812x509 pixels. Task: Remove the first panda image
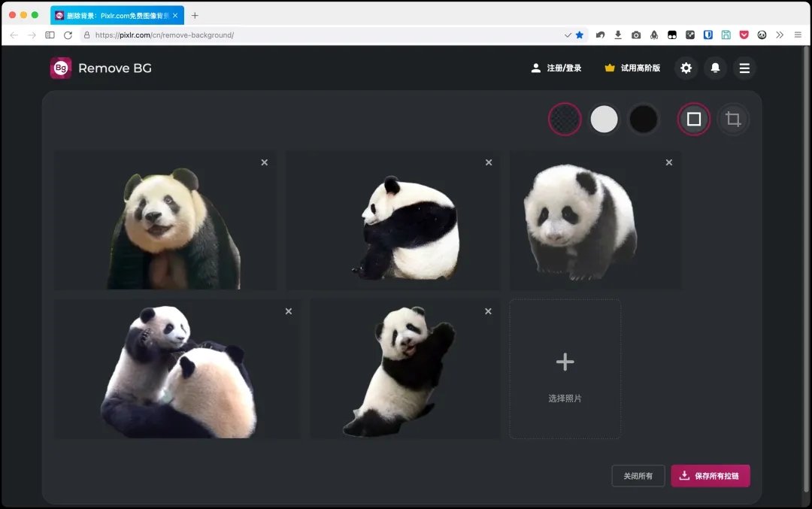pos(264,162)
